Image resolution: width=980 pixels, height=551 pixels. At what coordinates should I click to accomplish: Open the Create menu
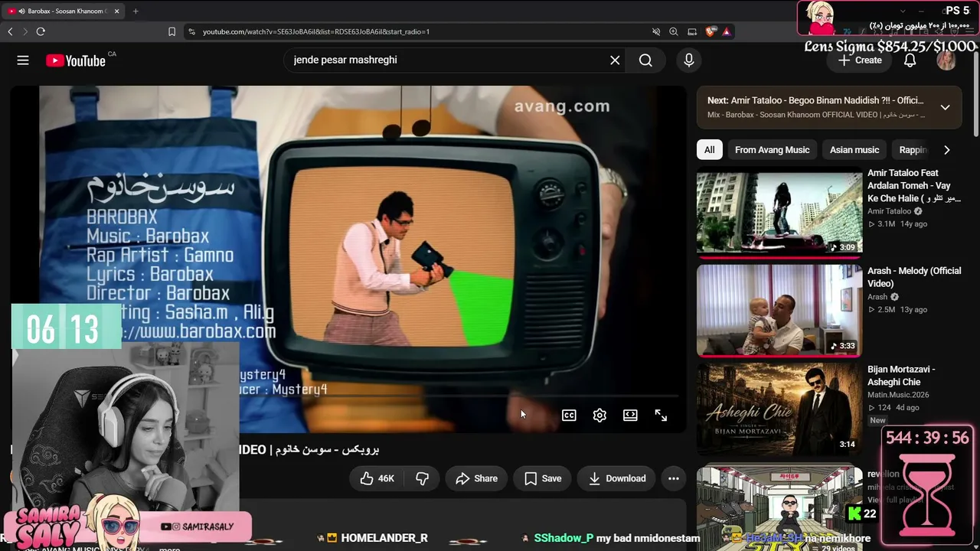pos(860,60)
